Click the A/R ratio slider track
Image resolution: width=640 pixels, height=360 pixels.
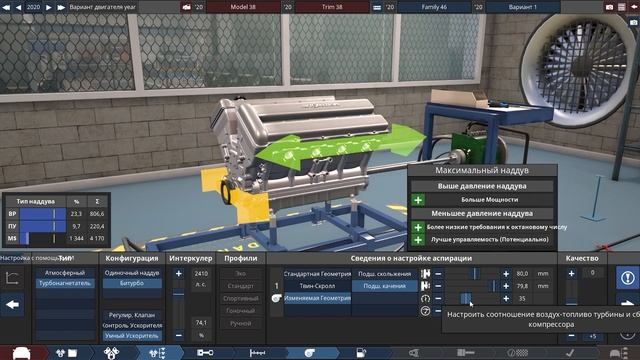(472, 298)
